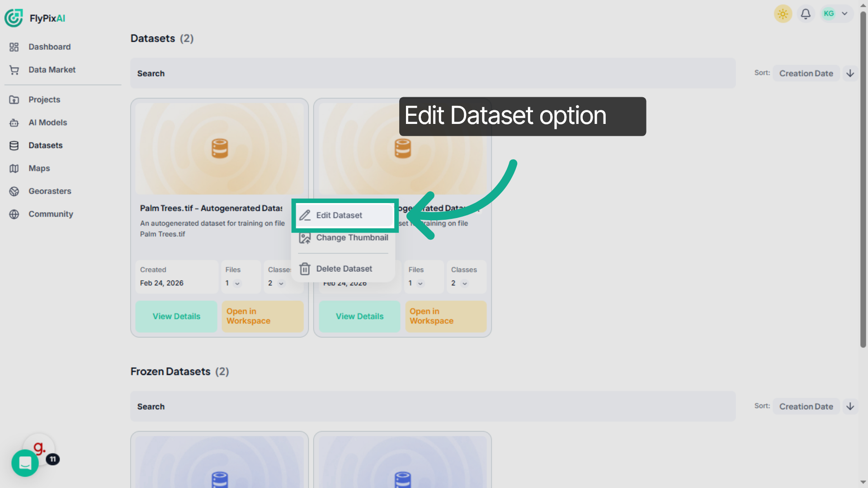Expand Classes dropdown on Palm Trees card
Viewport: 868px width, 488px height.
281,284
